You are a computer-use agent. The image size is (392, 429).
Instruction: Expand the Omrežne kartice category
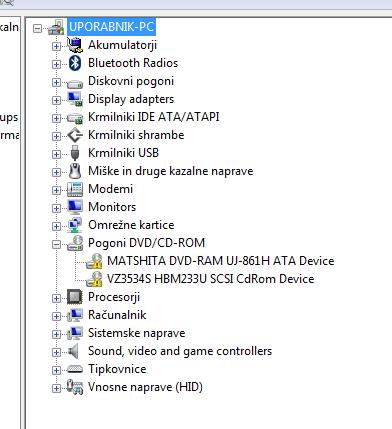[56, 226]
